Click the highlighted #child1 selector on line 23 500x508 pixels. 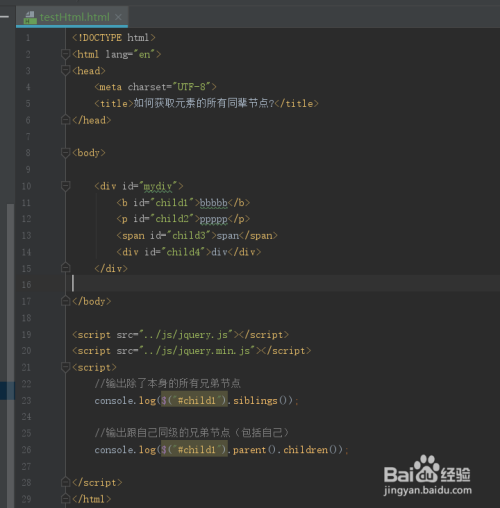click(194, 400)
